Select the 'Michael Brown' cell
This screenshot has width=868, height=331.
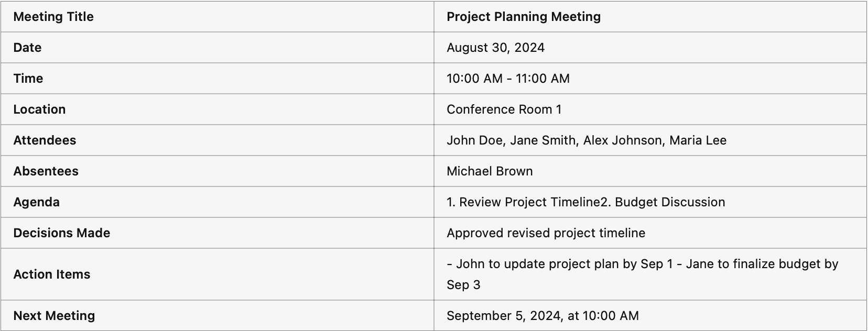[650, 171]
